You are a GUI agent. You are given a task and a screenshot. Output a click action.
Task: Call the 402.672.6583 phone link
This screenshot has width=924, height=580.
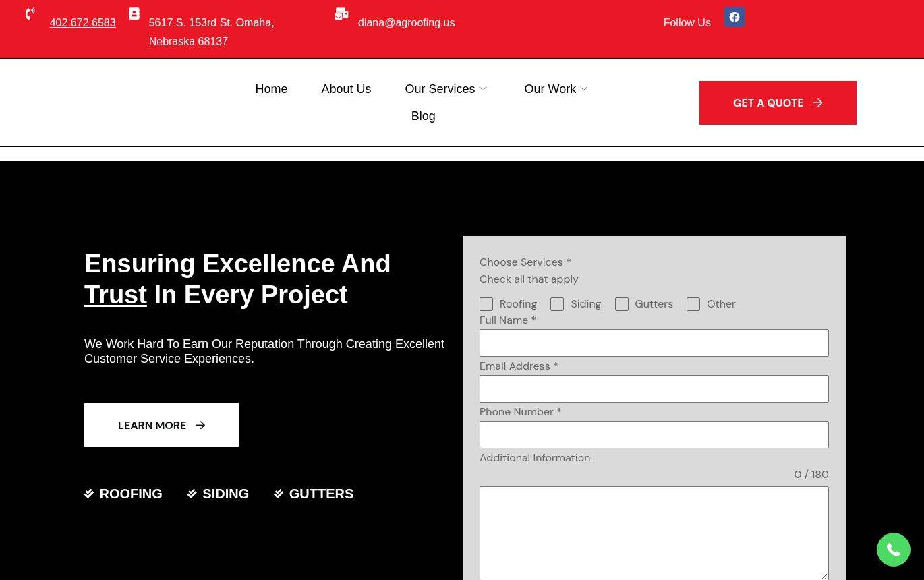pos(82,22)
